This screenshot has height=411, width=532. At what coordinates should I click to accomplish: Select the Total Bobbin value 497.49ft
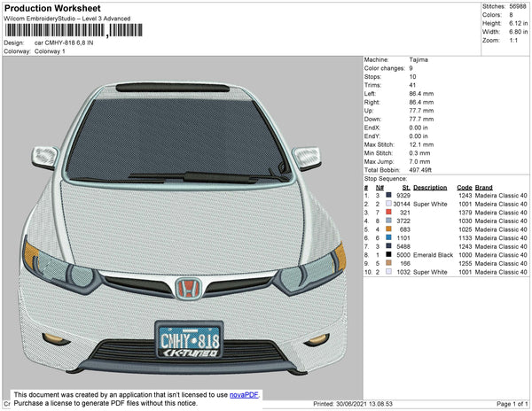click(420, 170)
